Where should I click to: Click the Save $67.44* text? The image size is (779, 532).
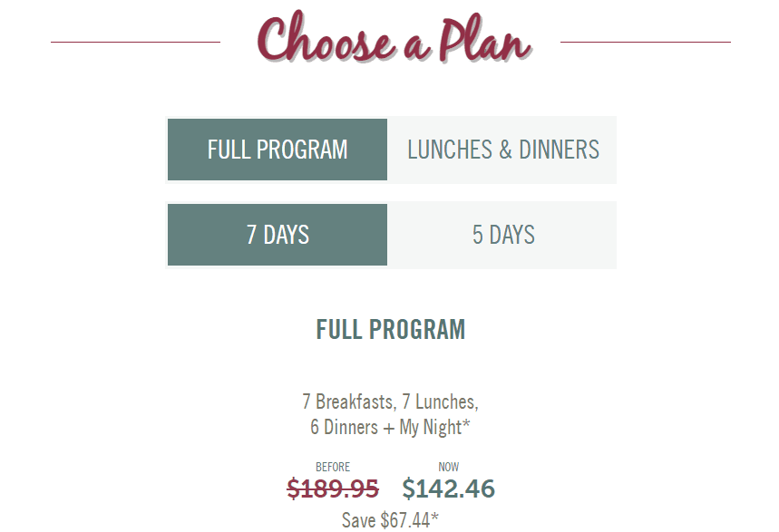pyautogui.click(x=390, y=520)
